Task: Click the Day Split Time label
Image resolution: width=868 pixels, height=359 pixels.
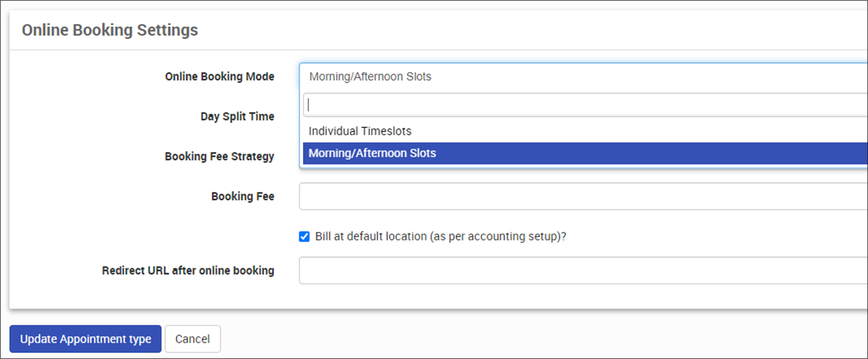Action: pos(237,117)
